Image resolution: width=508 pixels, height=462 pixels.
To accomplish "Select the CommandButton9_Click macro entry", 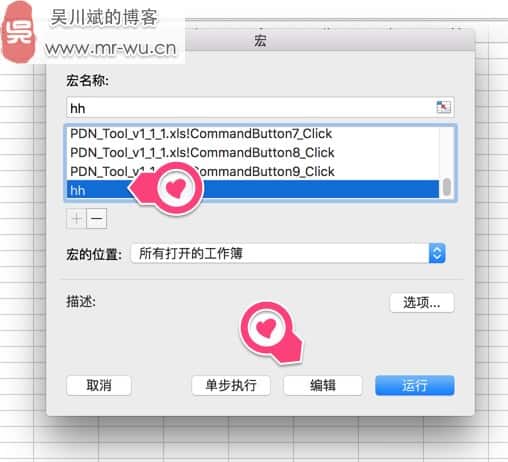I will coord(253,171).
